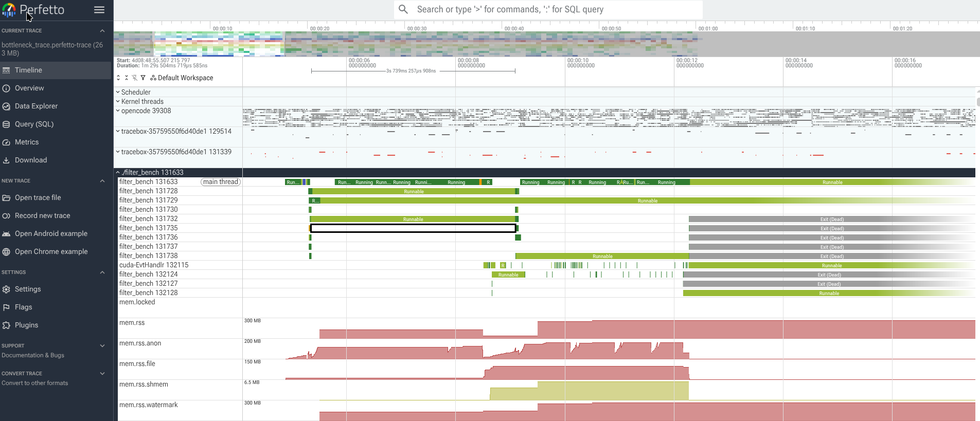This screenshot has width=980, height=421.
Task: Click the selected overview minimap region
Action: (x=218, y=44)
